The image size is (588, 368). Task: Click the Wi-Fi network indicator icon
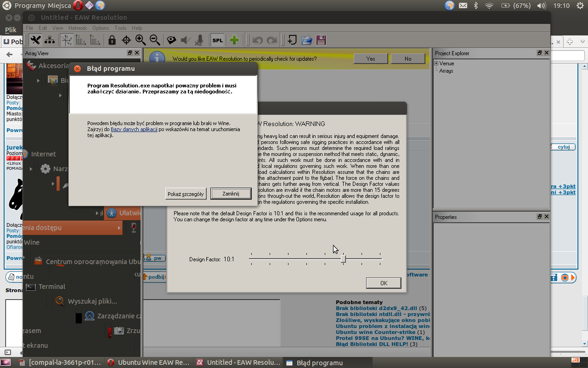tap(489, 6)
